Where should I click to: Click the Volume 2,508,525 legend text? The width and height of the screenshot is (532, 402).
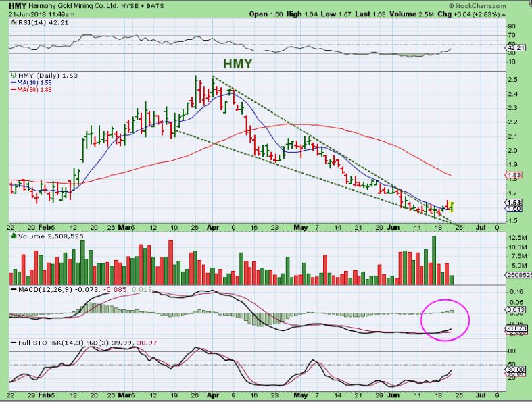(51, 236)
